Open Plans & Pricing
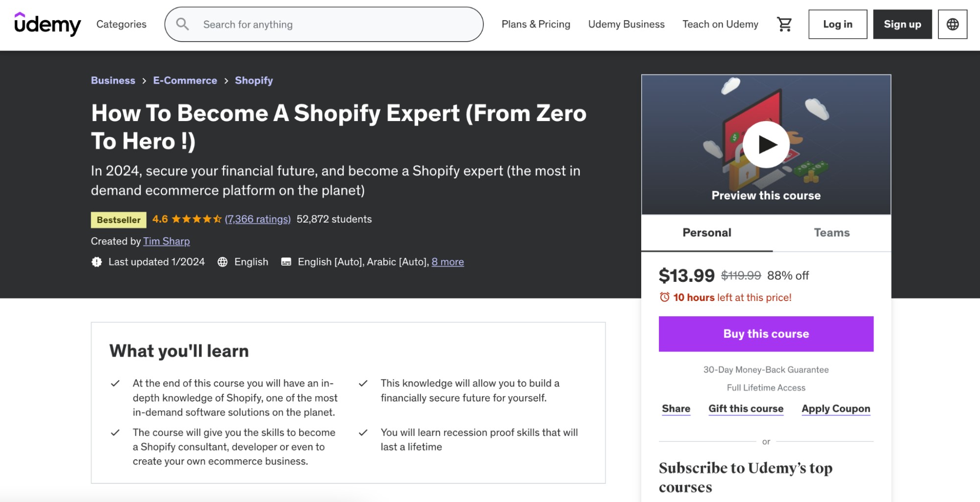Screen dimensions: 980x502 click(536, 24)
